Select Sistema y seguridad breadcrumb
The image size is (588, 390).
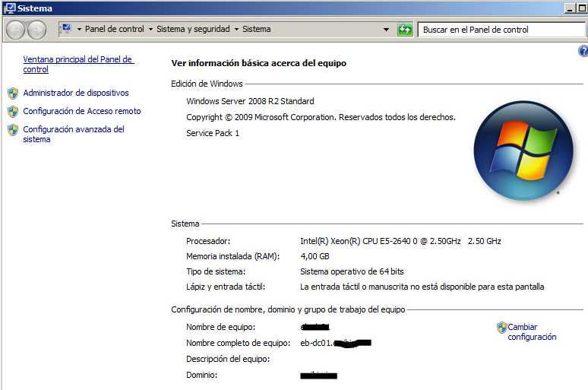(x=193, y=29)
